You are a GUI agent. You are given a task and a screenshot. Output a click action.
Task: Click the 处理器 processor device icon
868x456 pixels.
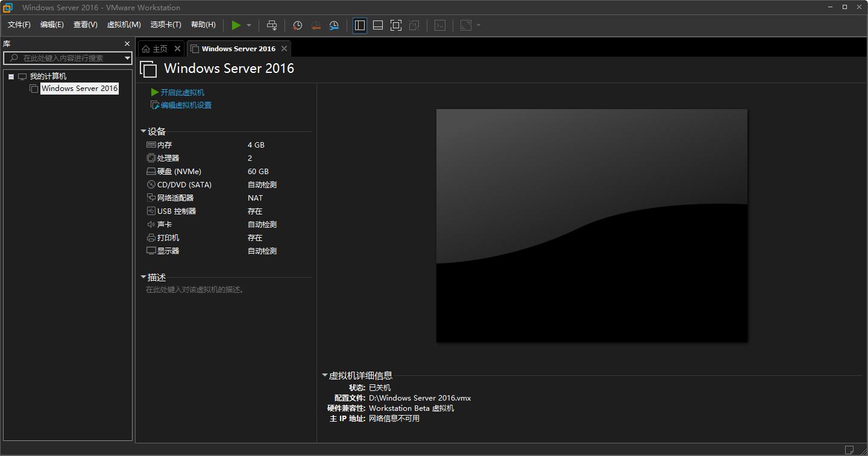pyautogui.click(x=151, y=158)
